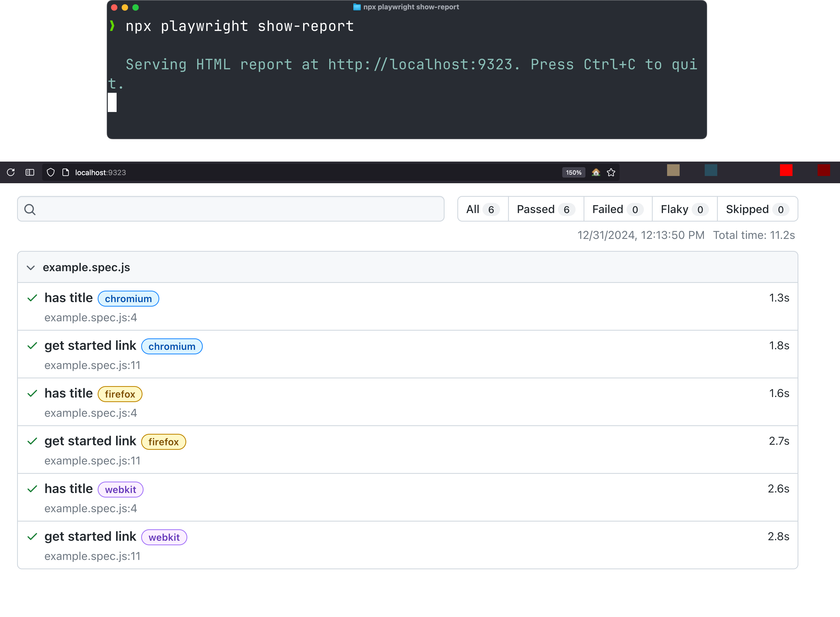Maximize the terminal with green button
Screen dimensions: 840x617
tap(136, 7)
